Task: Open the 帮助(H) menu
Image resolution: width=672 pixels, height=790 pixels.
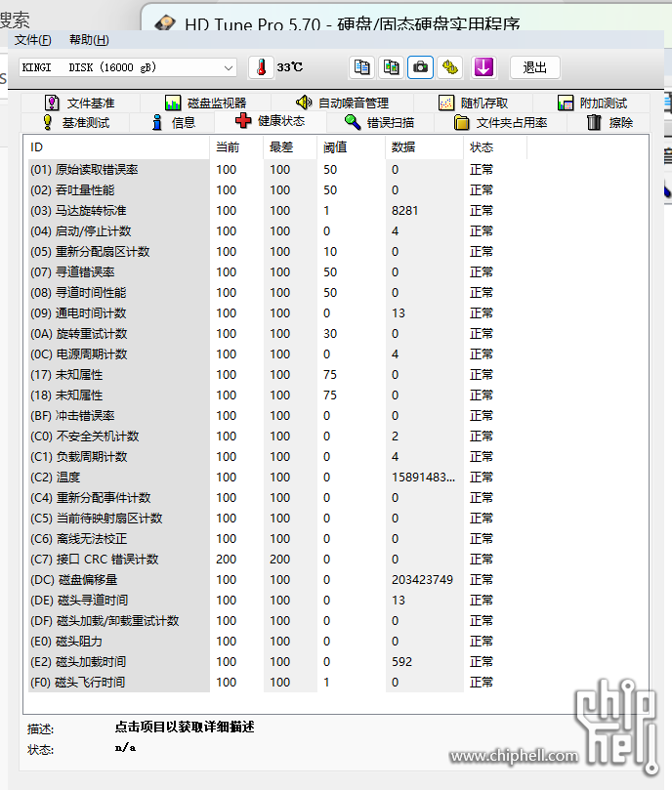Action: coord(89,40)
